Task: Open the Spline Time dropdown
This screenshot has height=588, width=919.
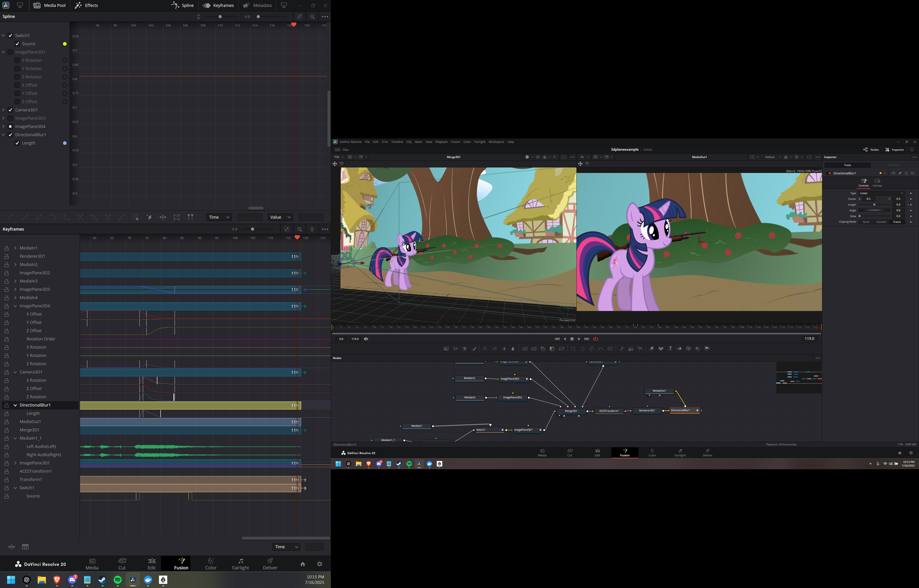Action: 219,217
